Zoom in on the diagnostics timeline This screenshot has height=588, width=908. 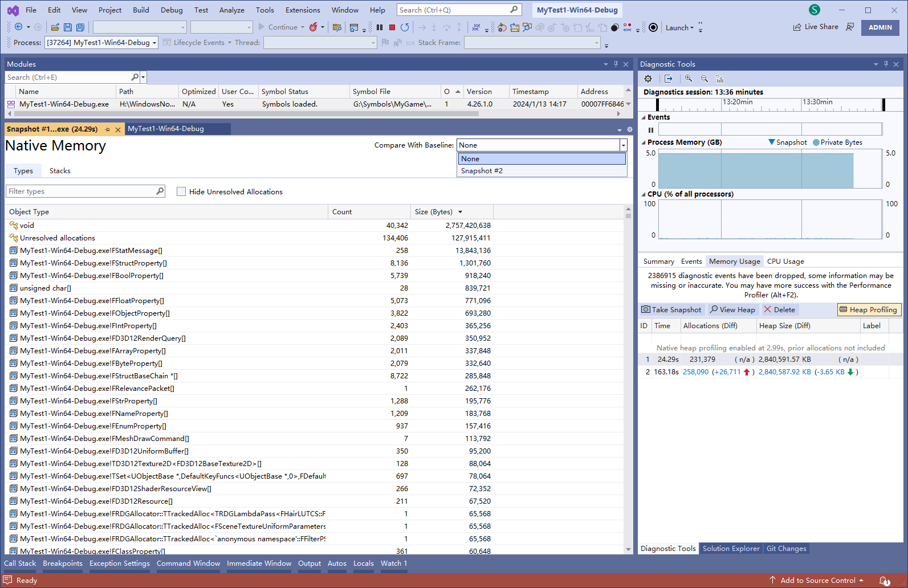[689, 79]
